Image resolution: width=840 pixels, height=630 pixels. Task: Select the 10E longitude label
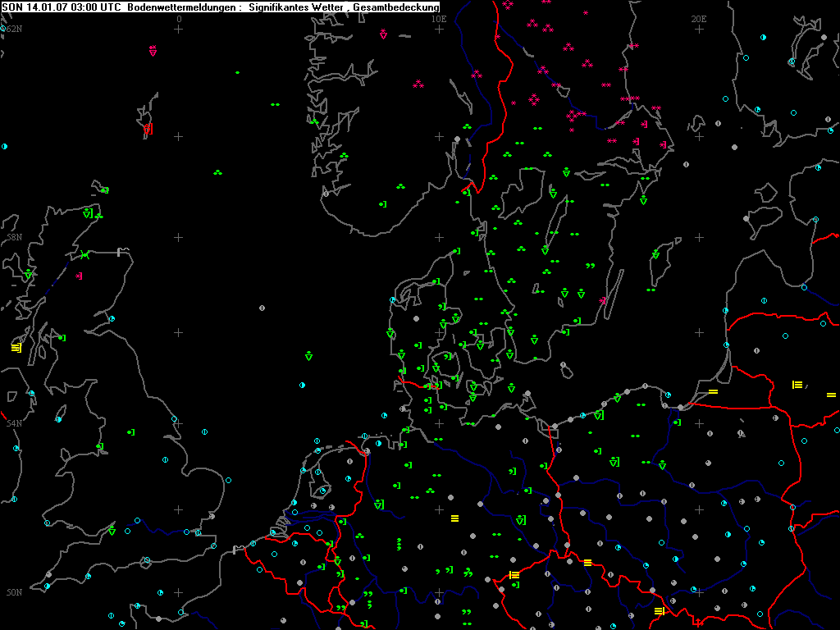[x=439, y=18]
